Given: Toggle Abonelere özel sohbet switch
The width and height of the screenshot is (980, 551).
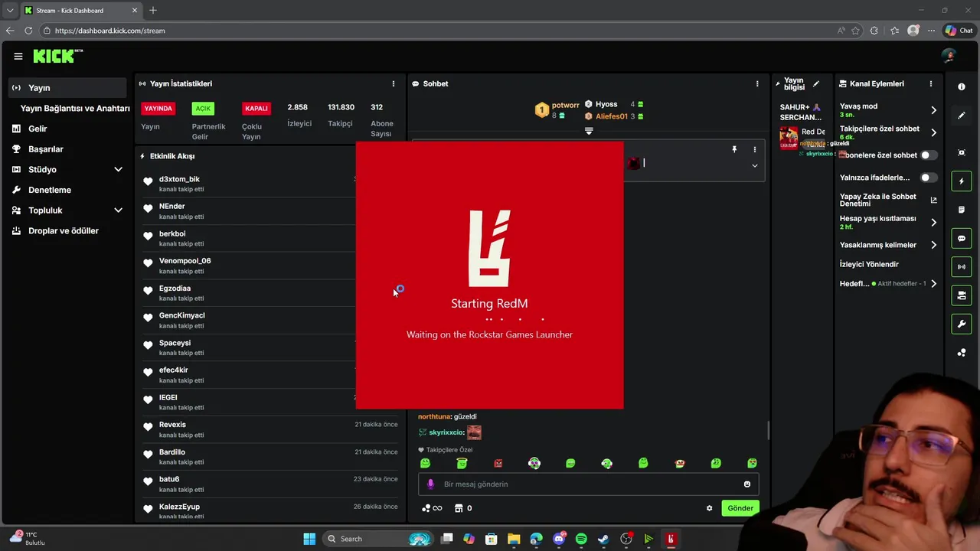Looking at the screenshot, I should 929,155.
